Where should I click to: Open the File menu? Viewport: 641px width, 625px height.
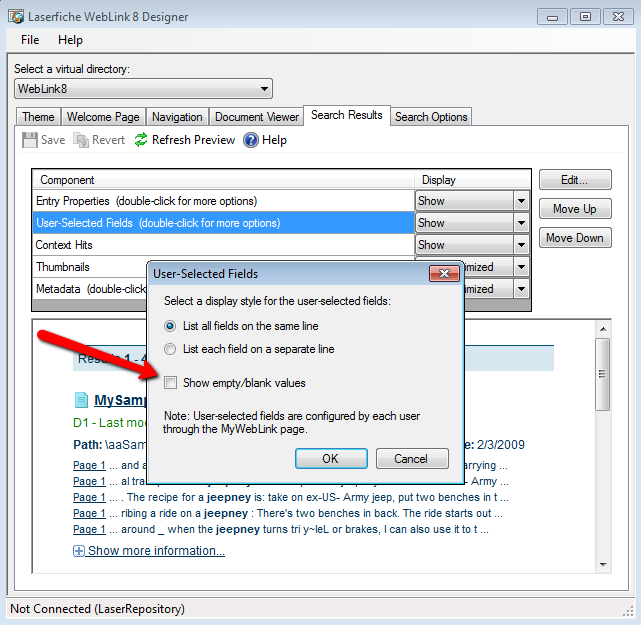[x=30, y=40]
